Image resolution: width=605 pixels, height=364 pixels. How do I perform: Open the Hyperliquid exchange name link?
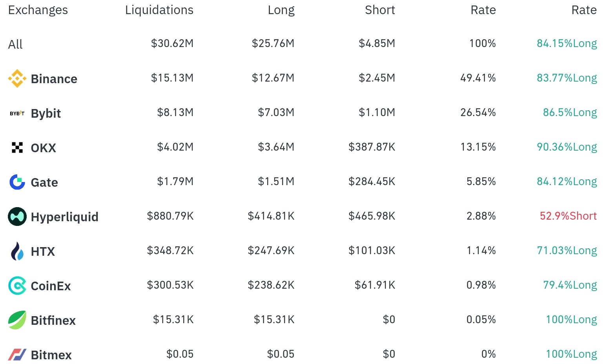click(65, 217)
